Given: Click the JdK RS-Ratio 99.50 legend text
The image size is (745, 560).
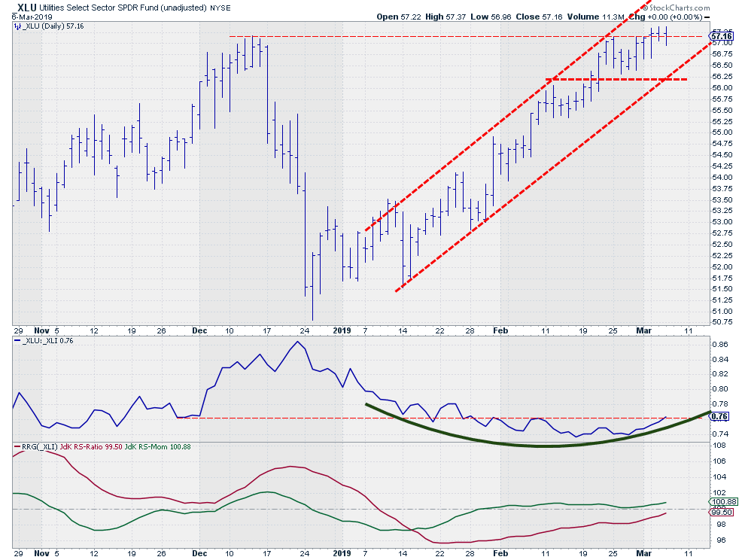Looking at the screenshot, I should tap(91, 447).
